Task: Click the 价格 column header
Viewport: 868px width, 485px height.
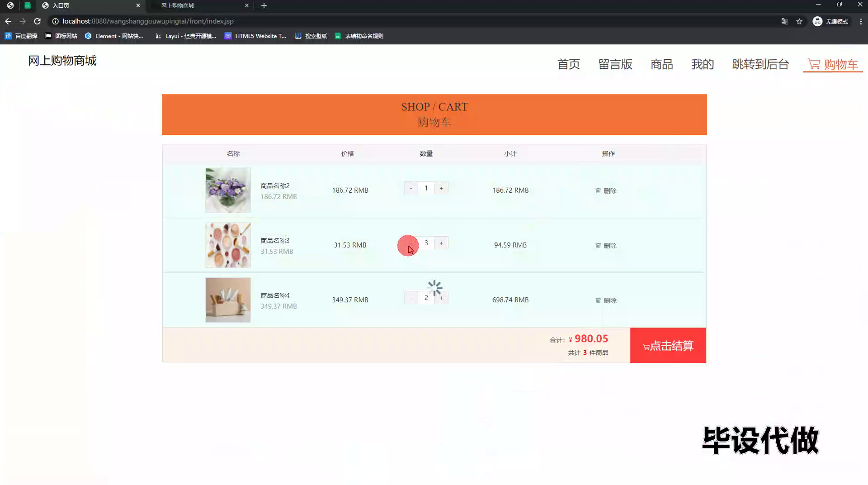Action: click(x=347, y=154)
